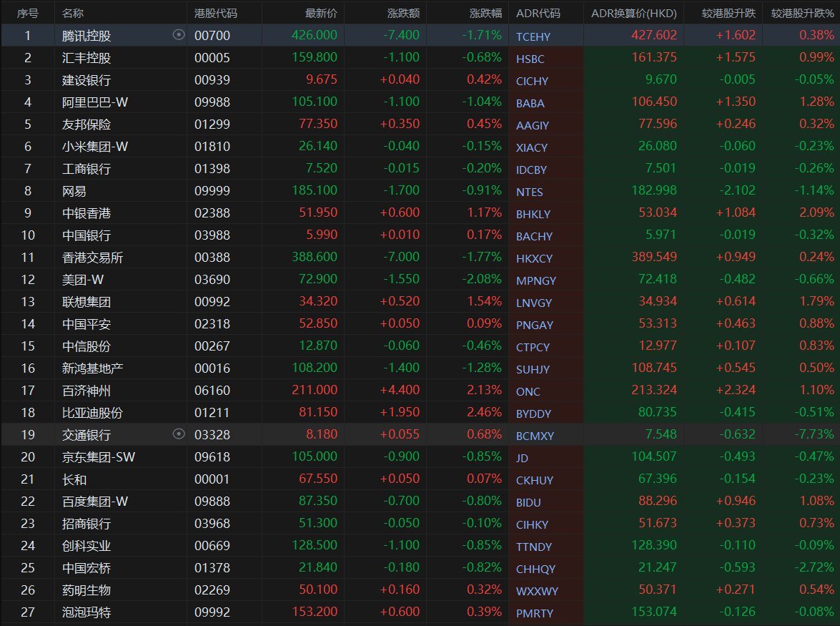Viewport: 840px width, 626px height.
Task: Sort by 较港股升跌 column header
Action: pyautogui.click(x=728, y=14)
